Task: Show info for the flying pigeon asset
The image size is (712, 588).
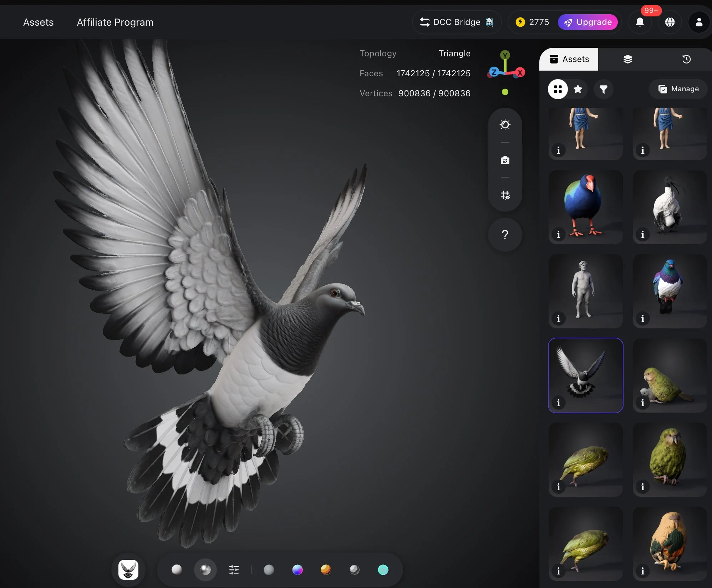Action: pyautogui.click(x=559, y=403)
